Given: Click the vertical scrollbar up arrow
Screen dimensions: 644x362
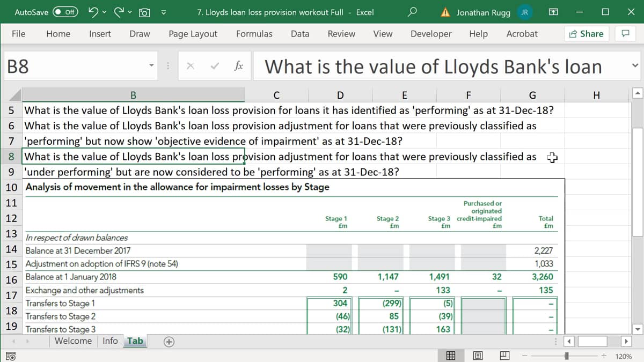Looking at the screenshot, I should (x=638, y=94).
